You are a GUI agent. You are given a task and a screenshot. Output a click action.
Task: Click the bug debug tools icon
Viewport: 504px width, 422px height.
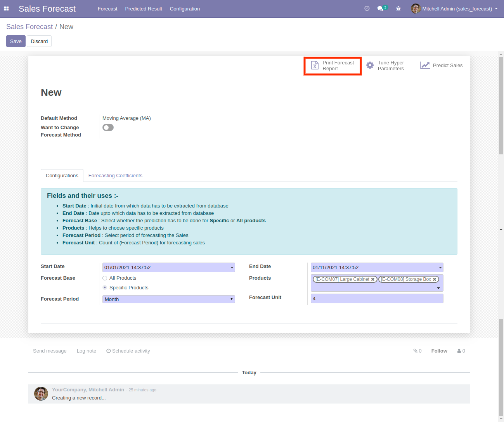[x=398, y=9]
